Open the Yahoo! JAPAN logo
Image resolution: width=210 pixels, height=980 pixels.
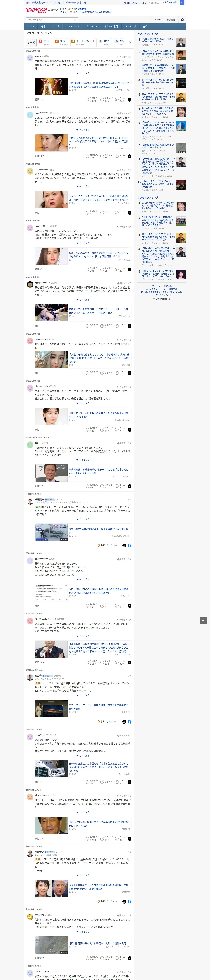tap(36, 10)
